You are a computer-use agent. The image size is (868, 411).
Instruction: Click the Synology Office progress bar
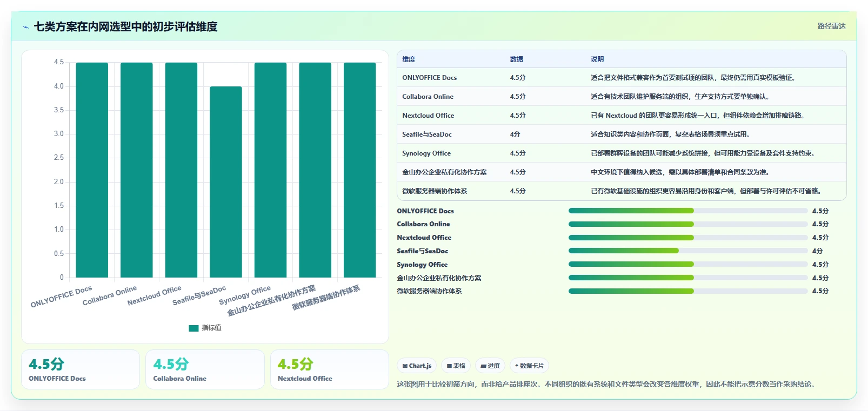(688, 264)
